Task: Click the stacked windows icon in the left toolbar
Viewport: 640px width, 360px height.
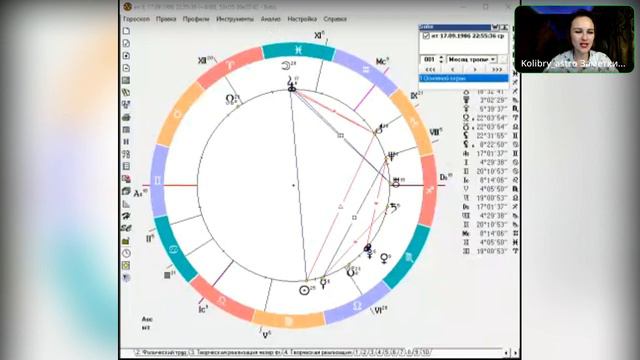Action: (127, 191)
